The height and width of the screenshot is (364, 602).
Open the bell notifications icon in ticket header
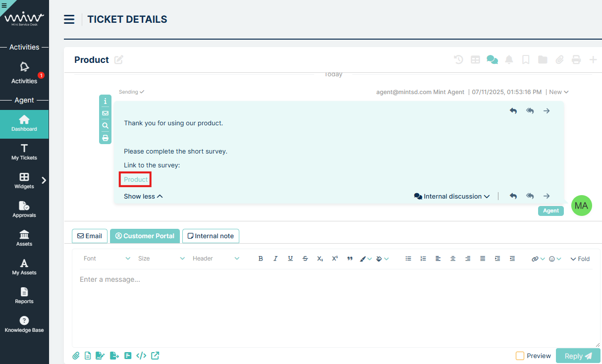point(509,60)
